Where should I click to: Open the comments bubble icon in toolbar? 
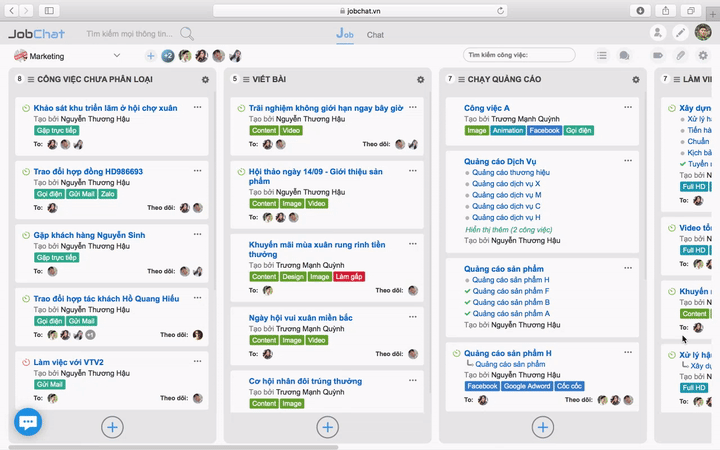point(624,56)
